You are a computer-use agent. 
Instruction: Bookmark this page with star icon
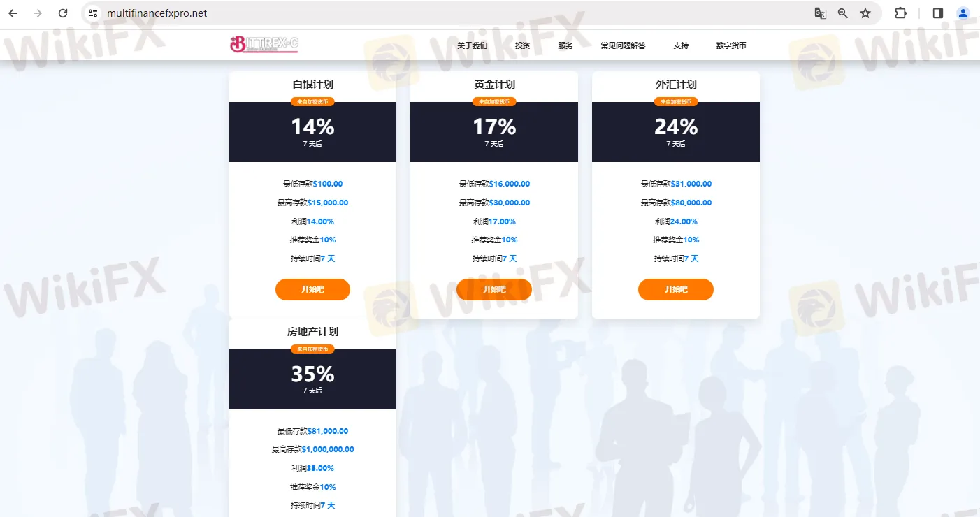coord(865,13)
